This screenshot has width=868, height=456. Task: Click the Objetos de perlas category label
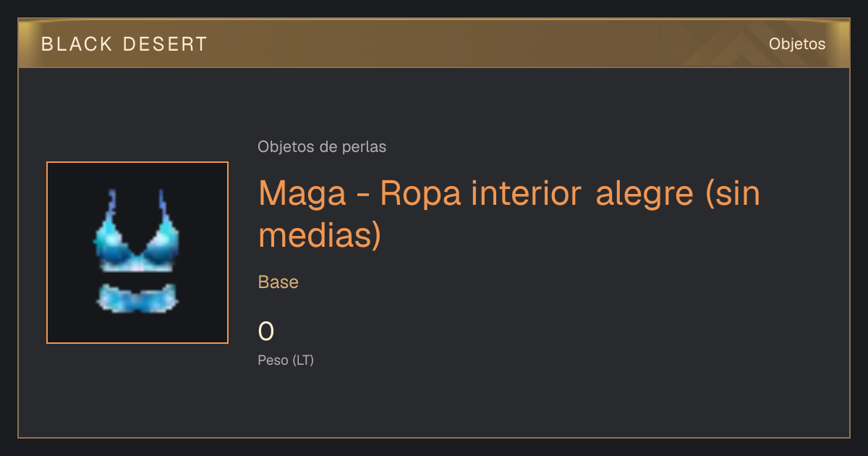322,147
